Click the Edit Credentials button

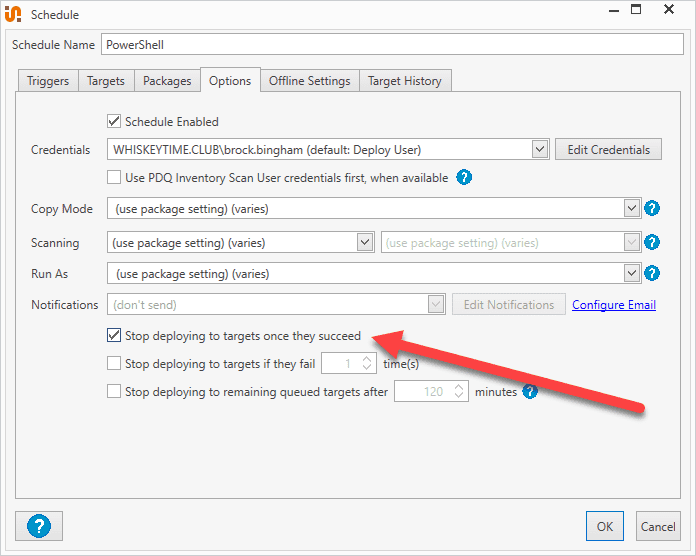(x=608, y=149)
